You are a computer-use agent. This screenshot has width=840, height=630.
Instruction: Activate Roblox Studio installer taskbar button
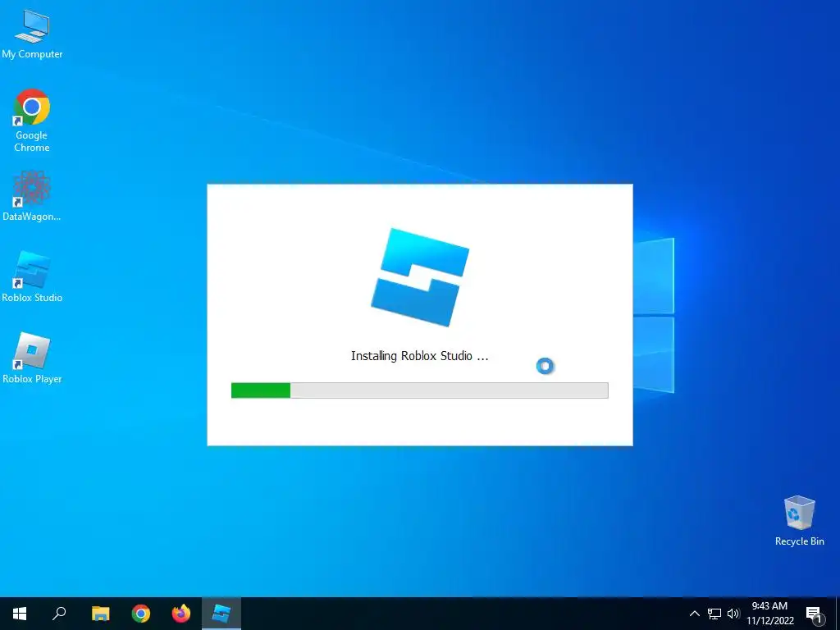221,614
